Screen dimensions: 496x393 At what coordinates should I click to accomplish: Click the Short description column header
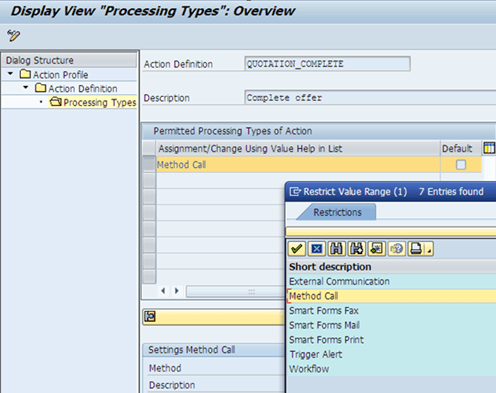click(330, 267)
